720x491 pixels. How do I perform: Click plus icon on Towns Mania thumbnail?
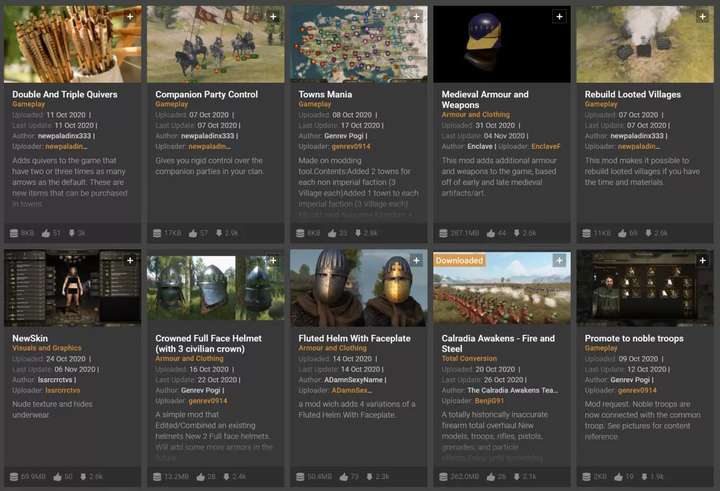point(416,17)
